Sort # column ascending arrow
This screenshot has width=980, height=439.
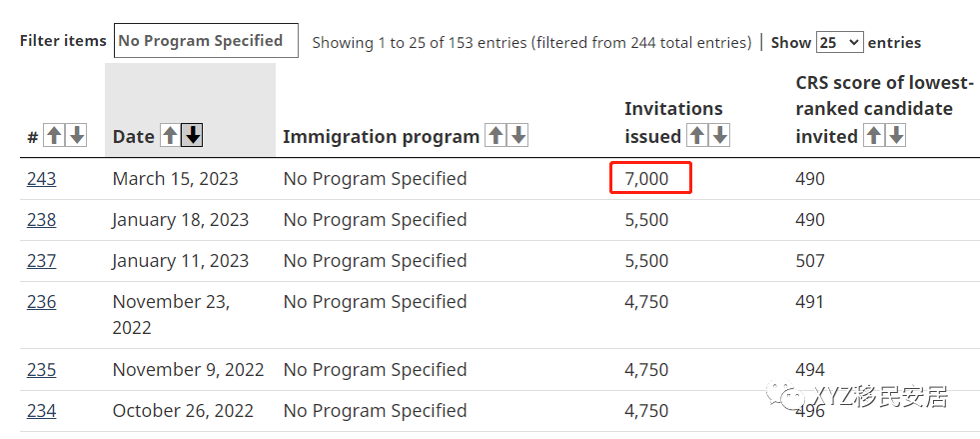tap(55, 136)
